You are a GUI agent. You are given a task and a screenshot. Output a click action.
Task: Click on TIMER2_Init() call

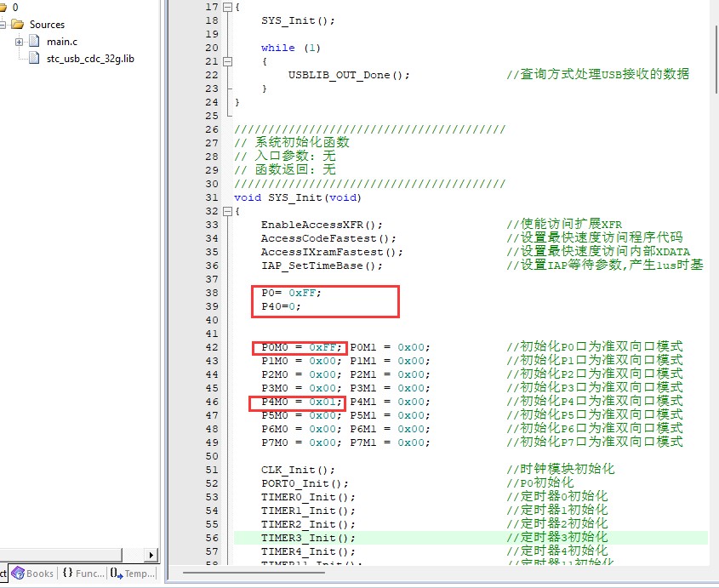(x=308, y=524)
